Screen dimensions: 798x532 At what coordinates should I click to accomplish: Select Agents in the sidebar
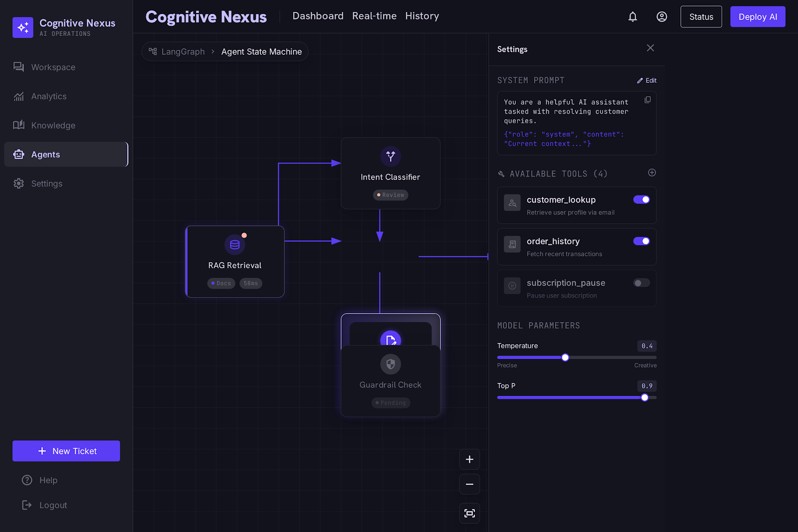point(66,155)
